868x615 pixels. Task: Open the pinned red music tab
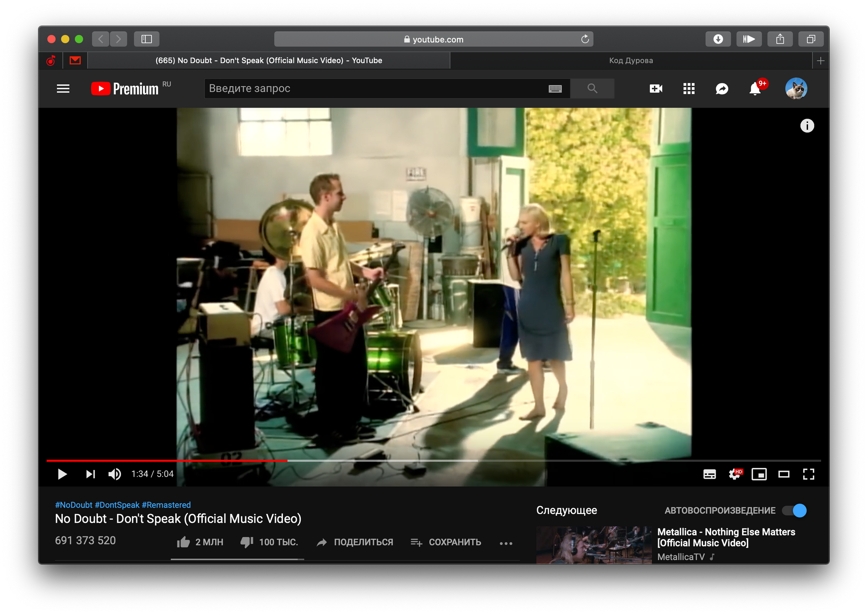click(x=51, y=60)
